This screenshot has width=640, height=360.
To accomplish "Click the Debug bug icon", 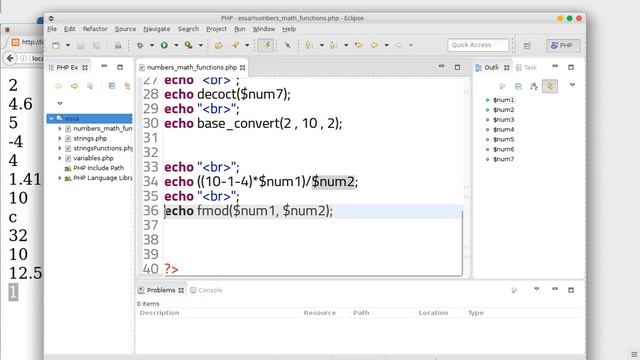I will click(x=140, y=45).
